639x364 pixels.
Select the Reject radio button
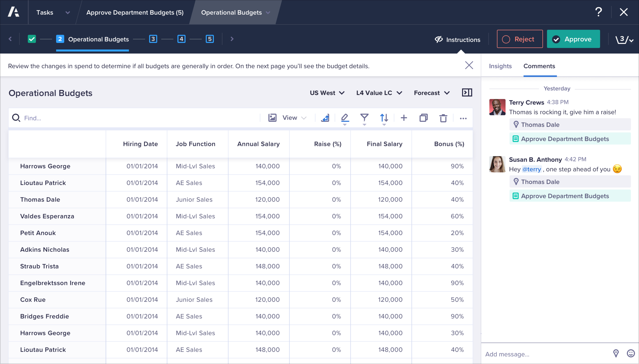click(506, 39)
